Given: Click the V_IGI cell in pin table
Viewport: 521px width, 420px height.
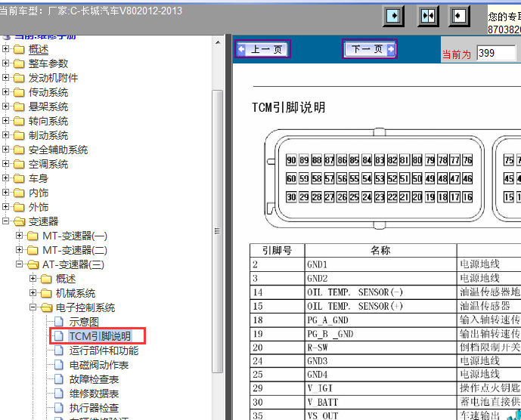Looking at the screenshot, I should [380, 388].
